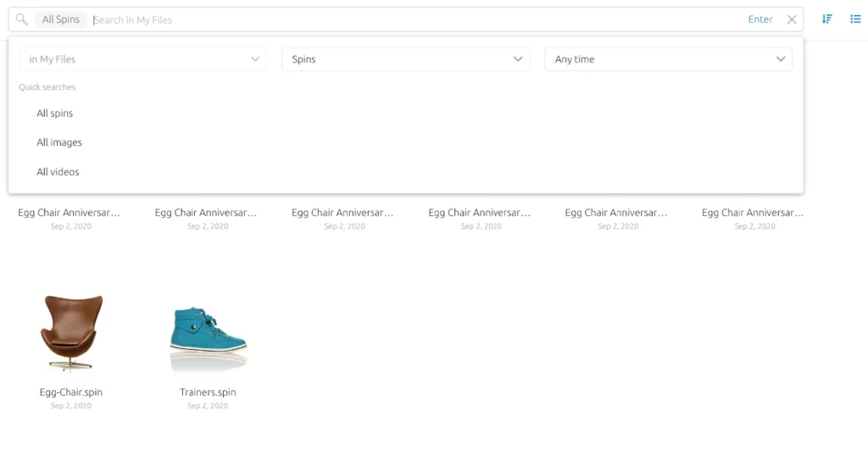
Task: Choose the All images quick search
Action: [x=59, y=142]
